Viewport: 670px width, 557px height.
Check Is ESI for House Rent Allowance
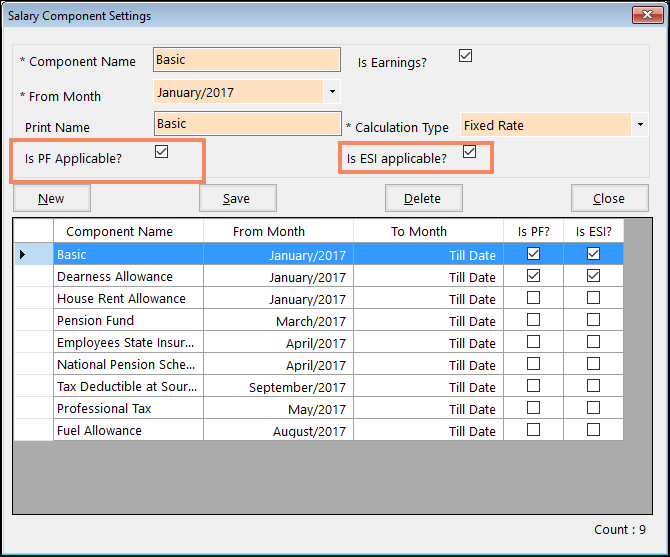[593, 298]
